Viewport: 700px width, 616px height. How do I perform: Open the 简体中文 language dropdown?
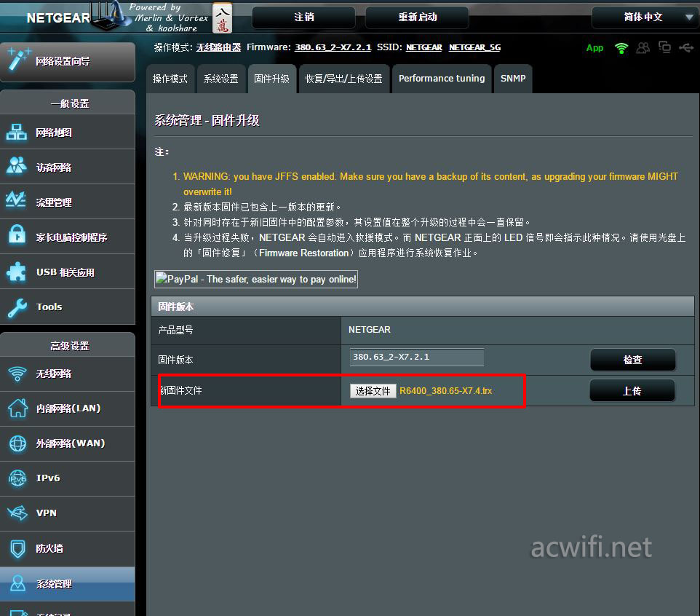(x=644, y=17)
